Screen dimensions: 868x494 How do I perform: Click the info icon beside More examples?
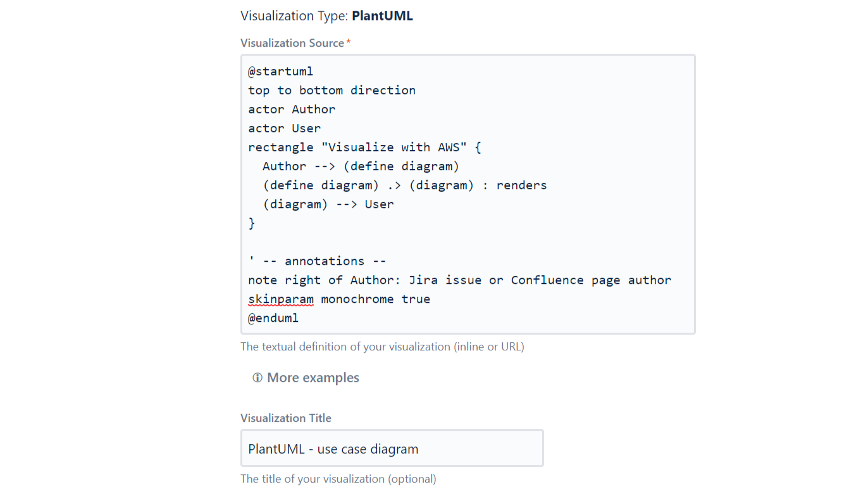257,378
